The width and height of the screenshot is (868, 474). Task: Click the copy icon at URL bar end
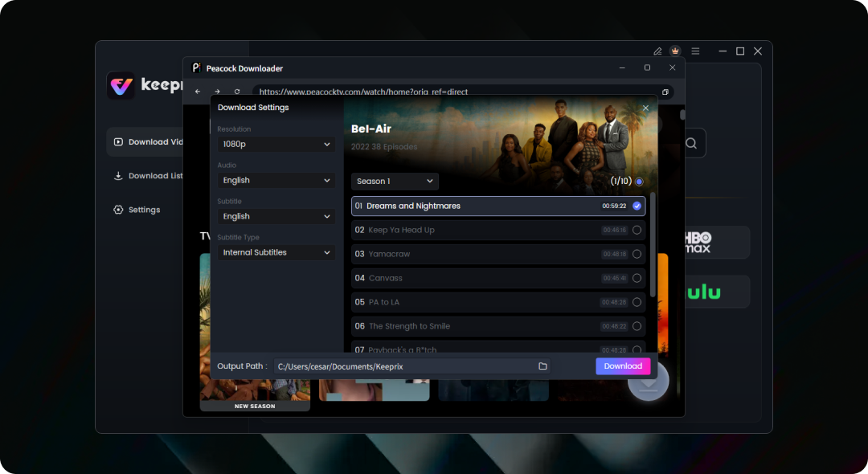pyautogui.click(x=665, y=92)
